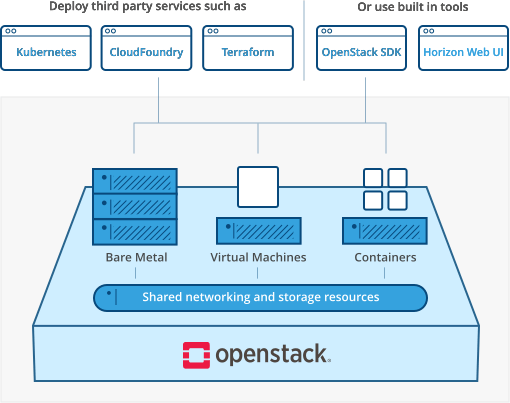Click the 'Containers' label
Screen dimensions: 510x403
pyautogui.click(x=385, y=257)
